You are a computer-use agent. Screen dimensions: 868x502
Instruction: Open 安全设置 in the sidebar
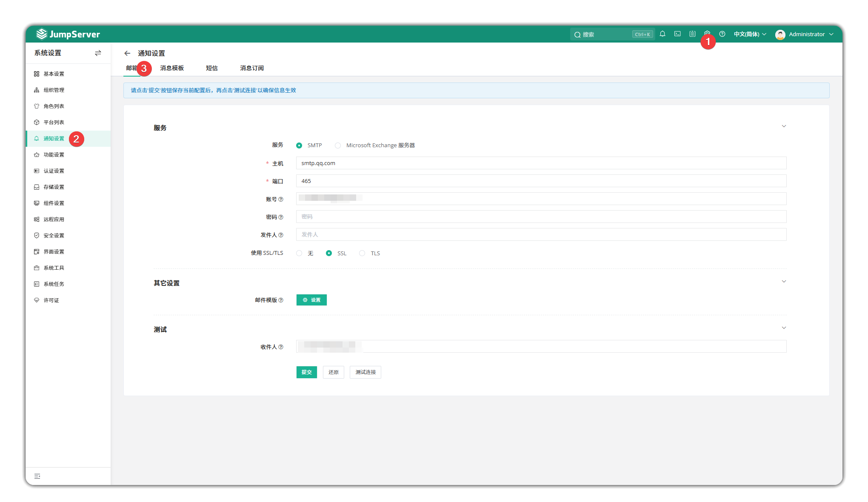click(x=54, y=236)
